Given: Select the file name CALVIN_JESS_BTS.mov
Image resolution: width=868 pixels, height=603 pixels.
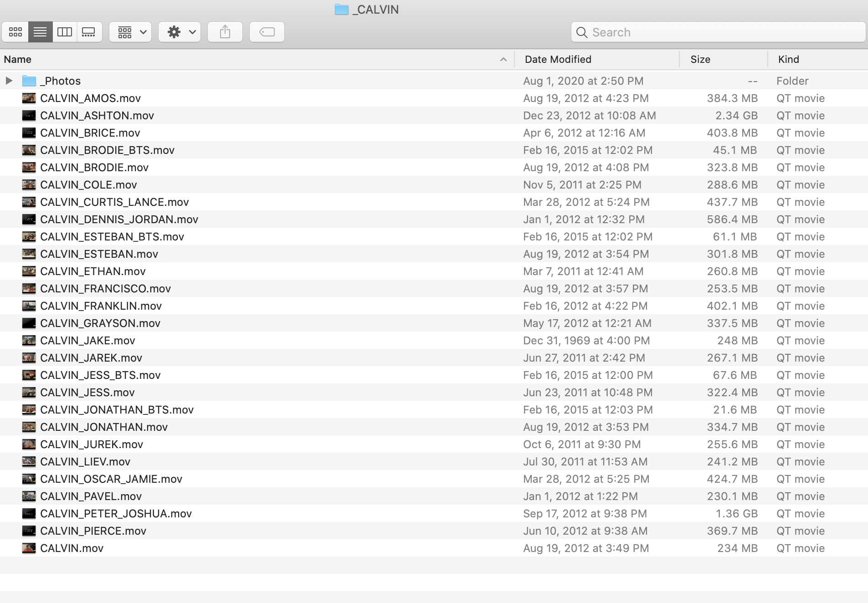Looking at the screenshot, I should [100, 375].
